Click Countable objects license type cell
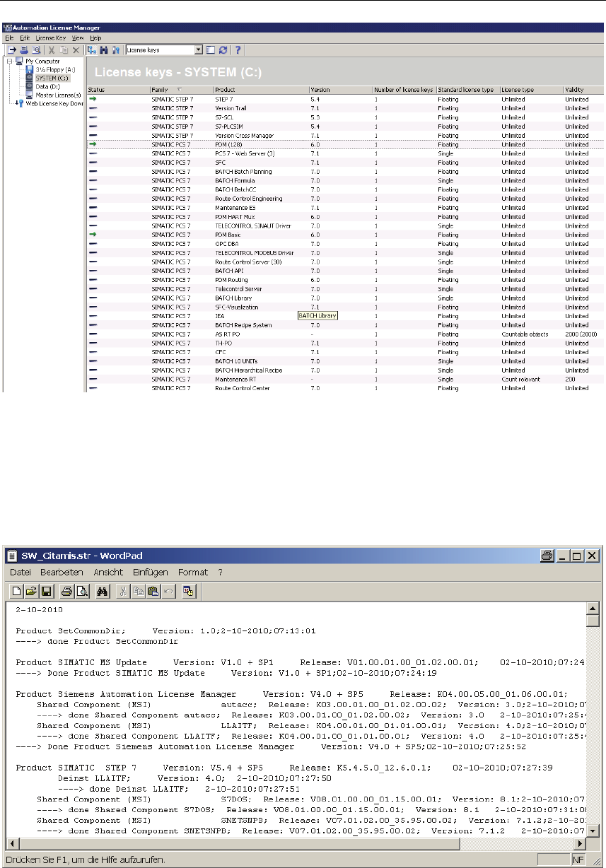Screen dimensions: 606x868 523,334
